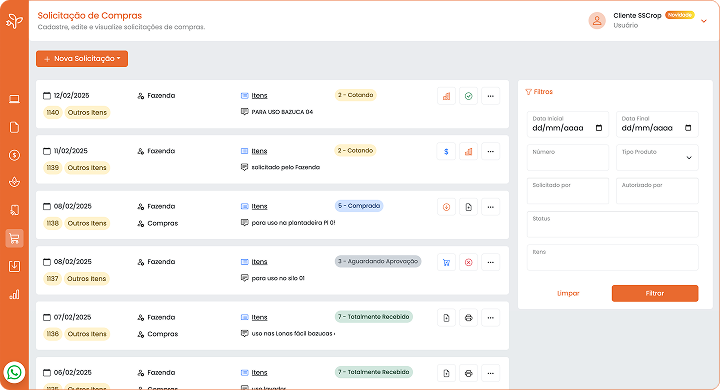Screen dimensions: 720x390
Task: Open three-dots menu for request 1138
Action: pyautogui.click(x=490, y=207)
